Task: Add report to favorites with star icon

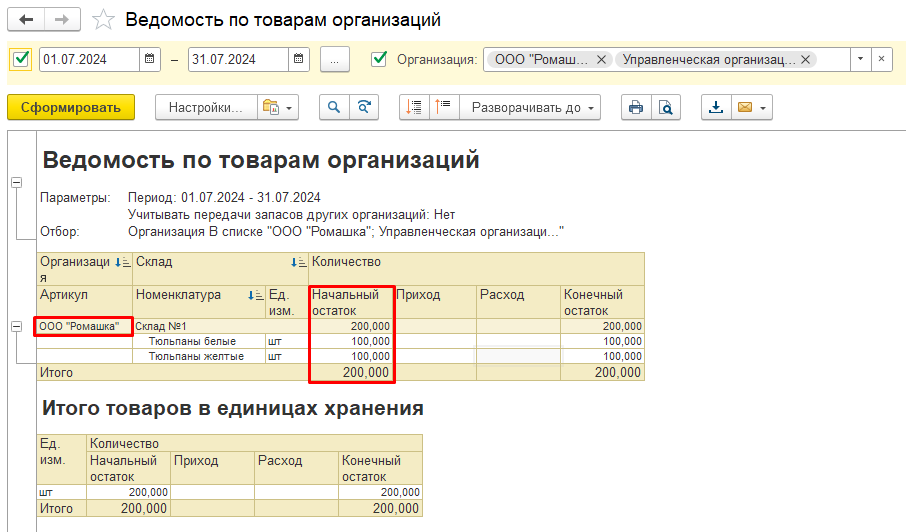Action: point(102,20)
